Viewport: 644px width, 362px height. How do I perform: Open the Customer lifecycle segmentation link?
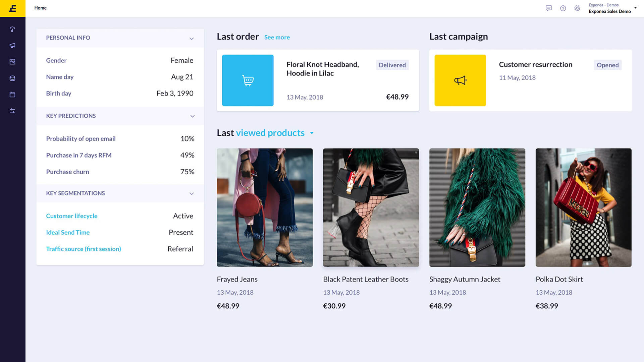click(71, 216)
